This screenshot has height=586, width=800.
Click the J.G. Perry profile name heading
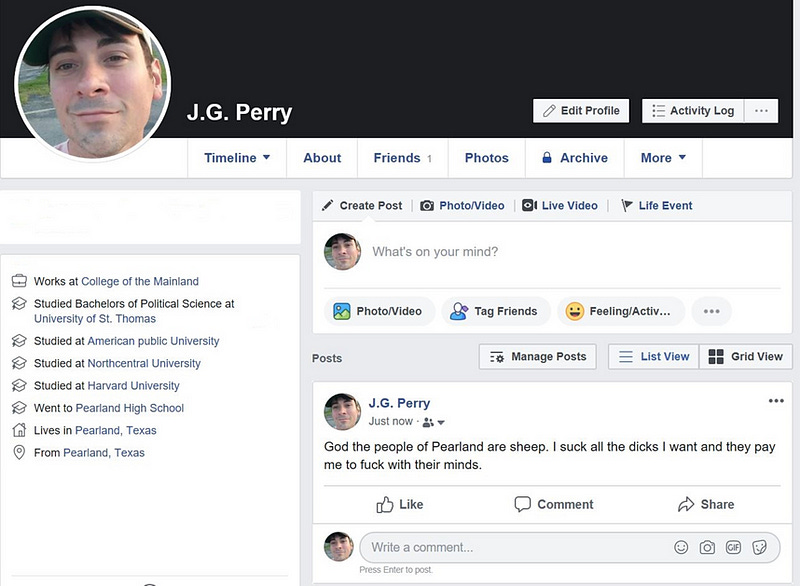[239, 112]
